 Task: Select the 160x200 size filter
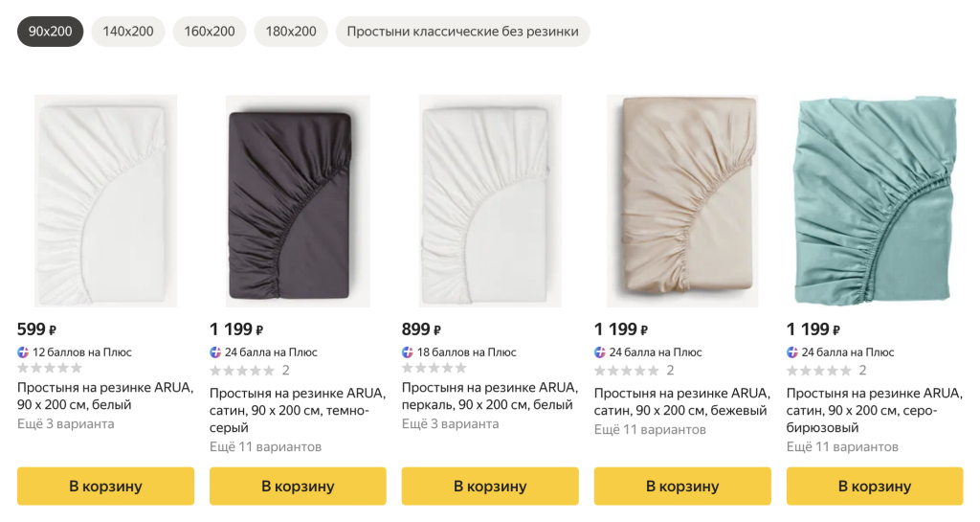[210, 32]
